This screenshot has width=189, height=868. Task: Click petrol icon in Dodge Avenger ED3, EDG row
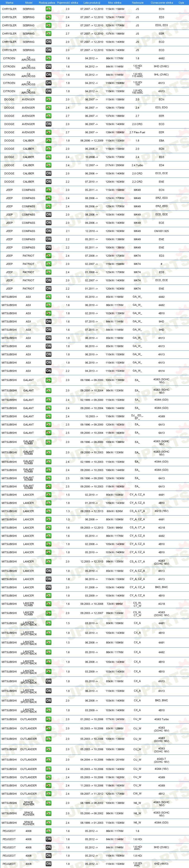49,107
